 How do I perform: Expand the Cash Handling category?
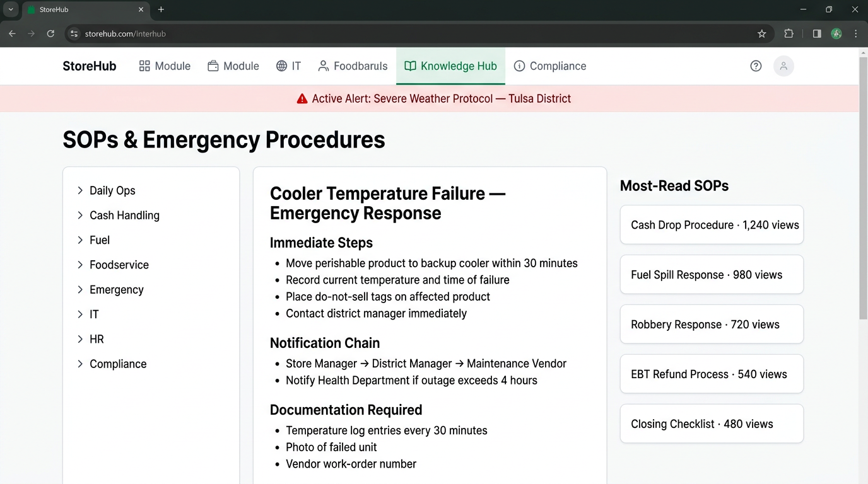pos(118,216)
